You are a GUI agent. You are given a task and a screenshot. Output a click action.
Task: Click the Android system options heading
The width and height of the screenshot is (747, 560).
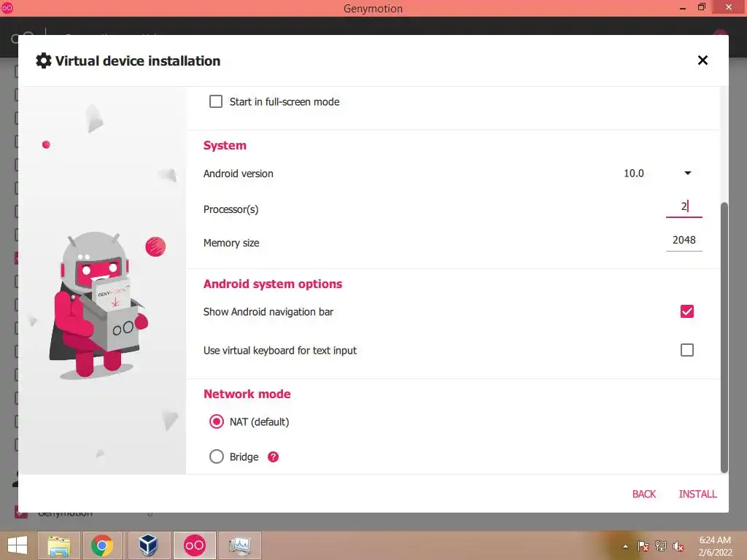coord(273,284)
